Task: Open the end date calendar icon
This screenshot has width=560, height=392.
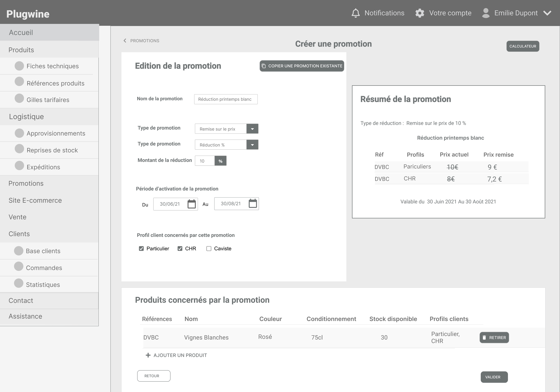Action: (x=253, y=203)
